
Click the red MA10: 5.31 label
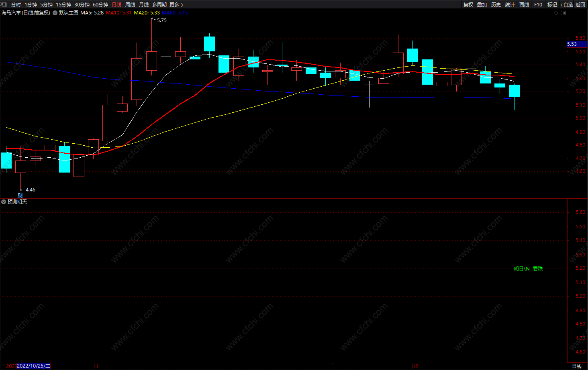[118, 13]
